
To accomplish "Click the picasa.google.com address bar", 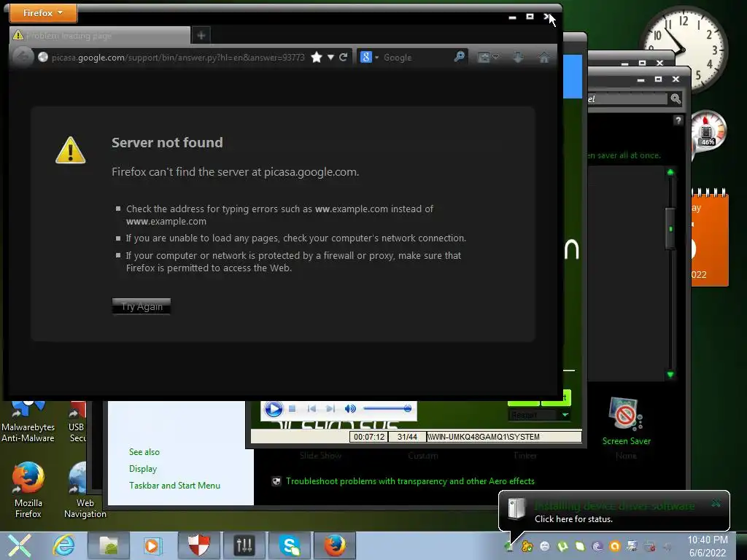I will point(178,58).
